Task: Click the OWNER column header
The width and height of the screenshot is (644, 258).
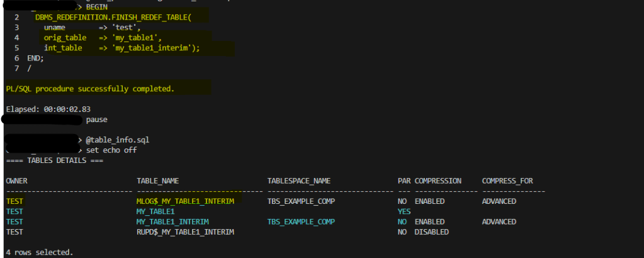Action: click(x=16, y=181)
